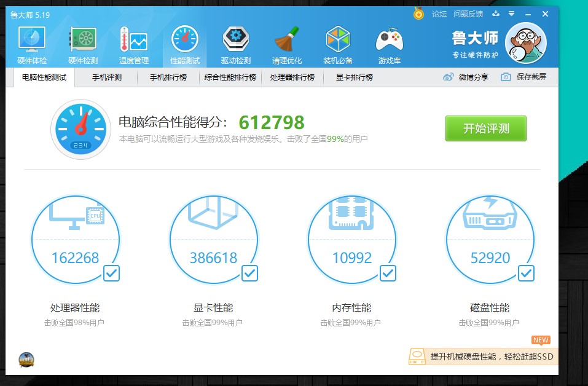Switch to the 显卡排行榜 tab
The height and width of the screenshot is (386, 588).
coord(355,77)
